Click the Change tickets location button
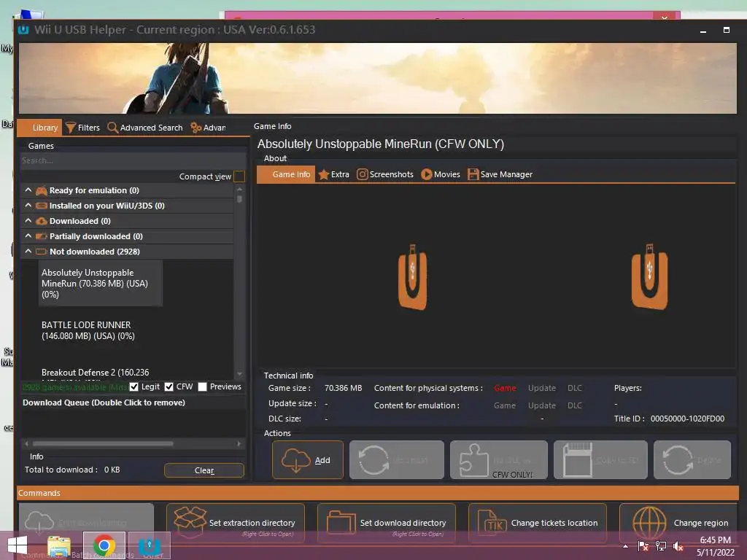Screen dimensions: 747x560 [x=538, y=523]
